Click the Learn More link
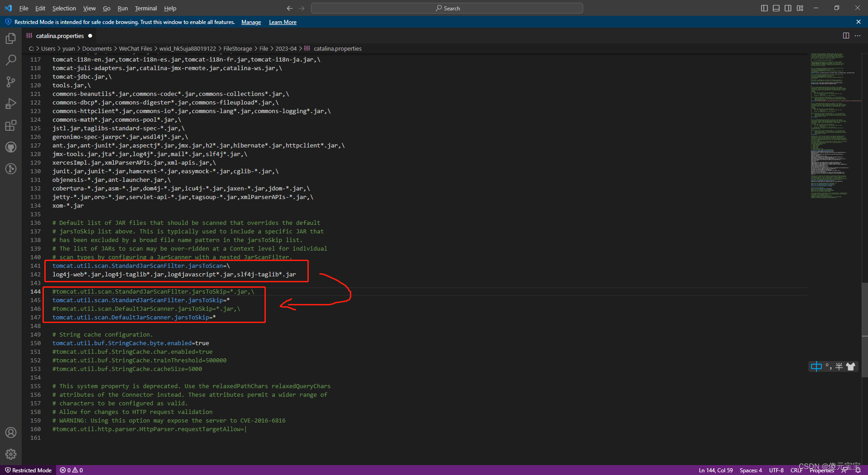This screenshot has height=475, width=868. point(283,22)
